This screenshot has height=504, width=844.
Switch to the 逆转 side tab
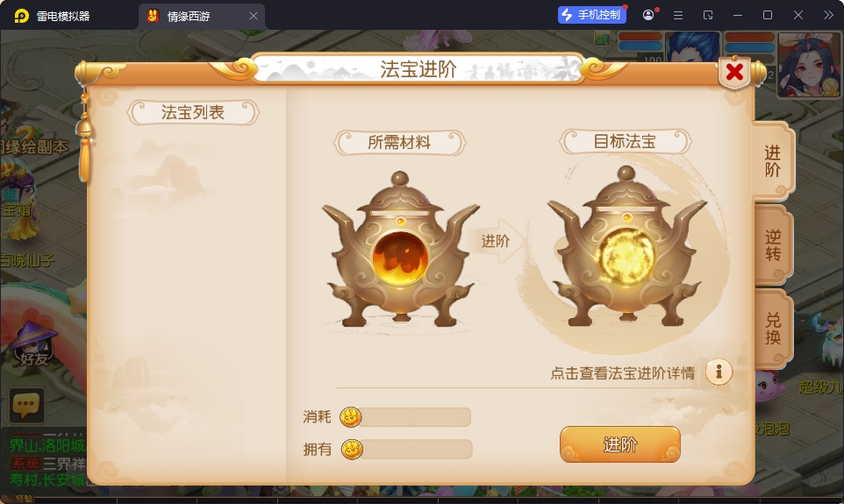click(x=773, y=245)
